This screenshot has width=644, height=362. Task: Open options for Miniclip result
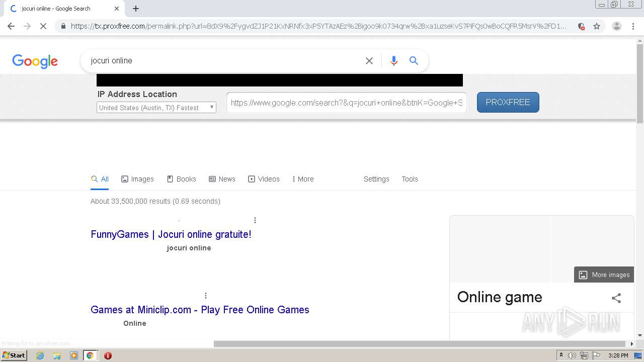click(x=206, y=296)
